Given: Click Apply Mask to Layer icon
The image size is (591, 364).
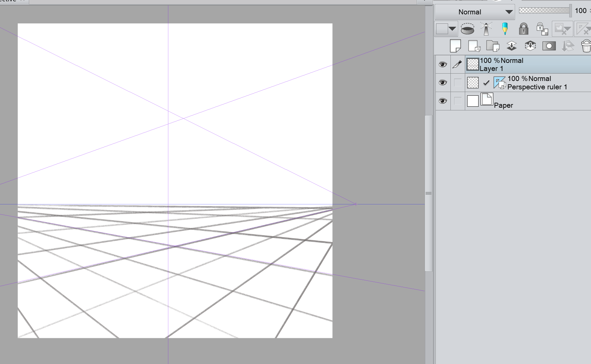Looking at the screenshot, I should tap(568, 46).
